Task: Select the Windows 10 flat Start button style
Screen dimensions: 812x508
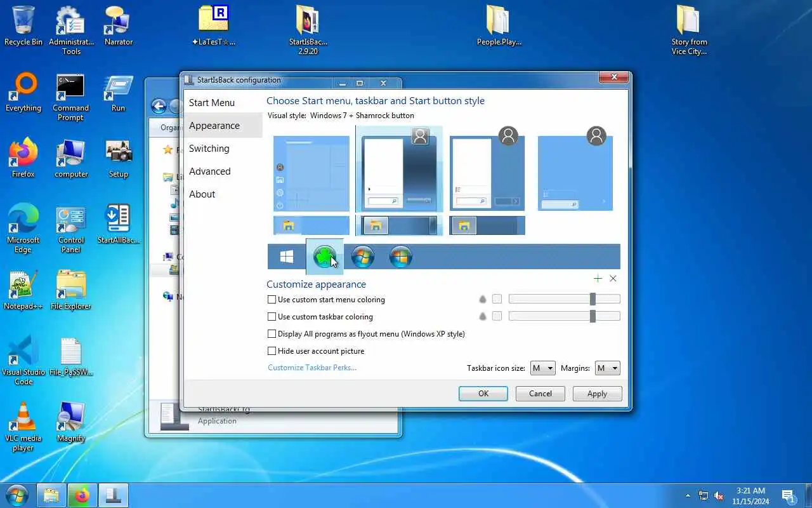Action: pyautogui.click(x=287, y=257)
